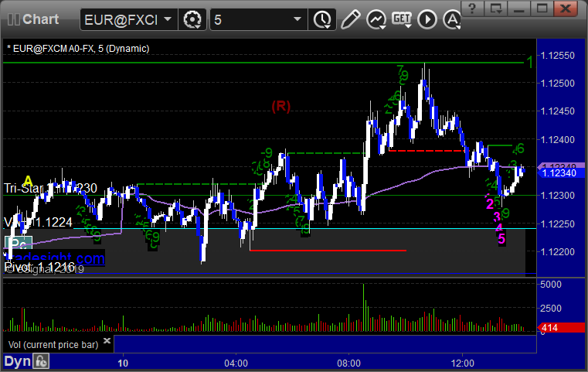The width and height of the screenshot is (588, 372).
Task: Click the red (R) annotation on chart
Action: 281,106
